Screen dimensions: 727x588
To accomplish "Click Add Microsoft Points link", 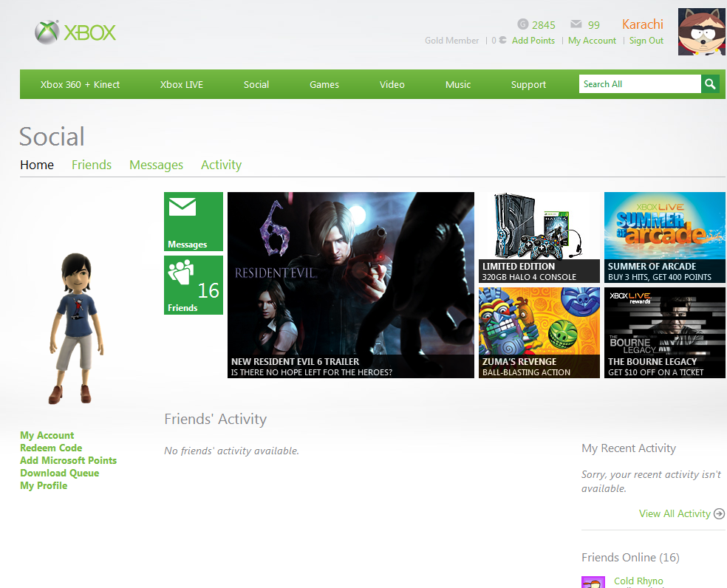I will tap(68, 460).
